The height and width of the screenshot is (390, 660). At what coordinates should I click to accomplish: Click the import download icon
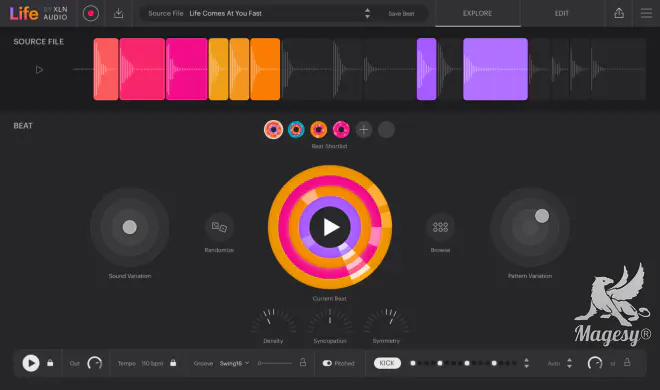[x=119, y=13]
